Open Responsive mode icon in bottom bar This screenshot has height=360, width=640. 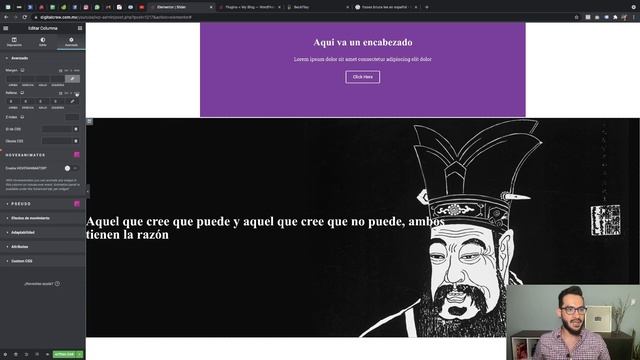[x=37, y=354]
